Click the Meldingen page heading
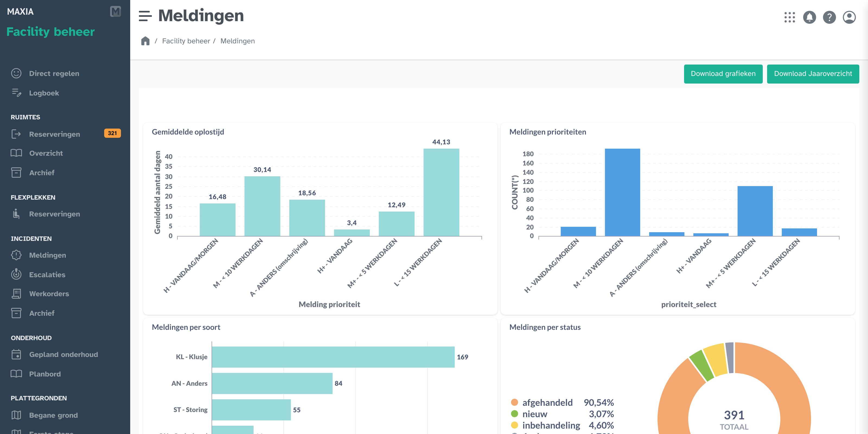This screenshot has width=868, height=434. 201,16
